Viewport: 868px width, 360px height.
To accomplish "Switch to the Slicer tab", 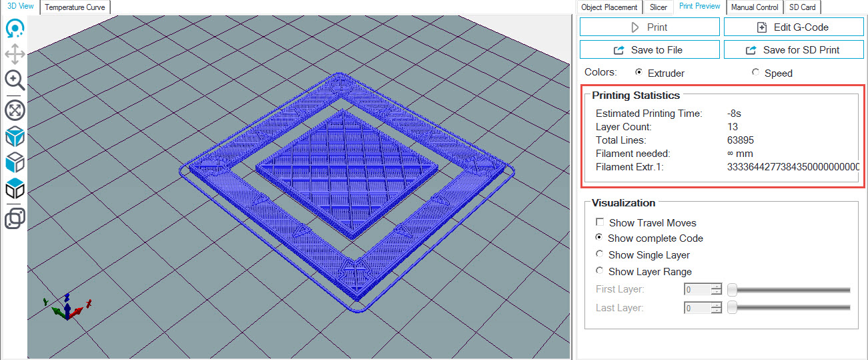I will [658, 7].
